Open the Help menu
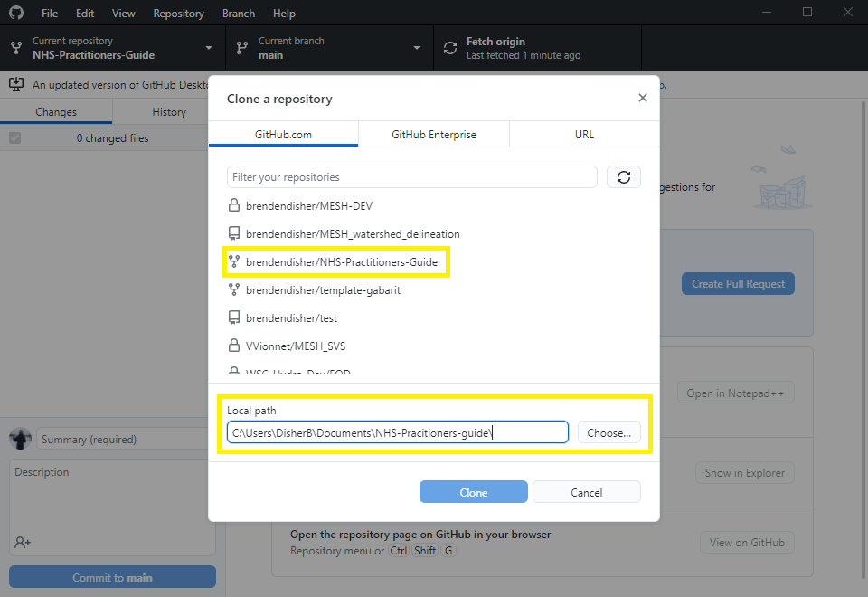 click(284, 14)
